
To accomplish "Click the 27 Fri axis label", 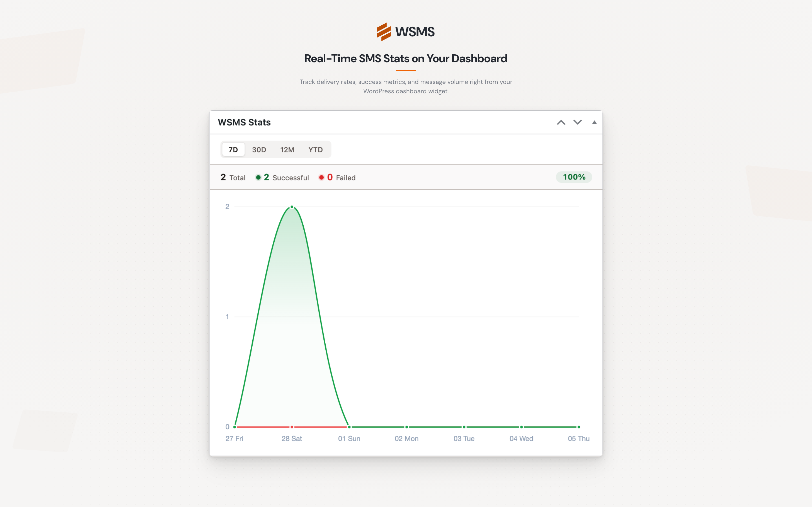I will (234, 438).
